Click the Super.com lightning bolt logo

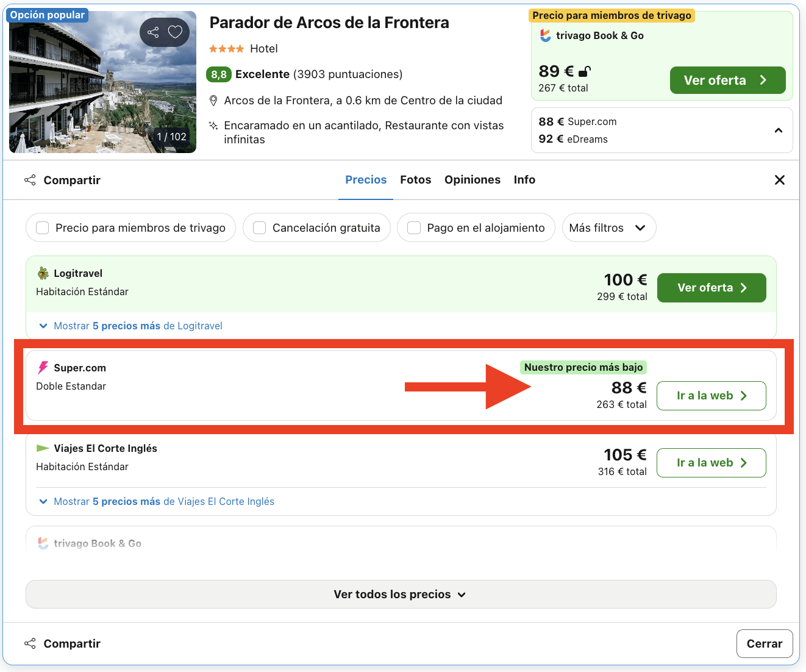tap(42, 367)
